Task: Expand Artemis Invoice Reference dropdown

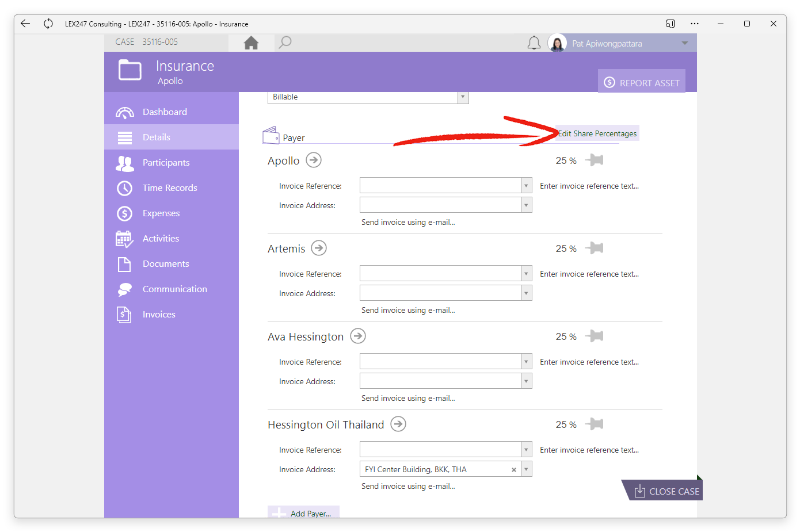Action: [x=526, y=273]
